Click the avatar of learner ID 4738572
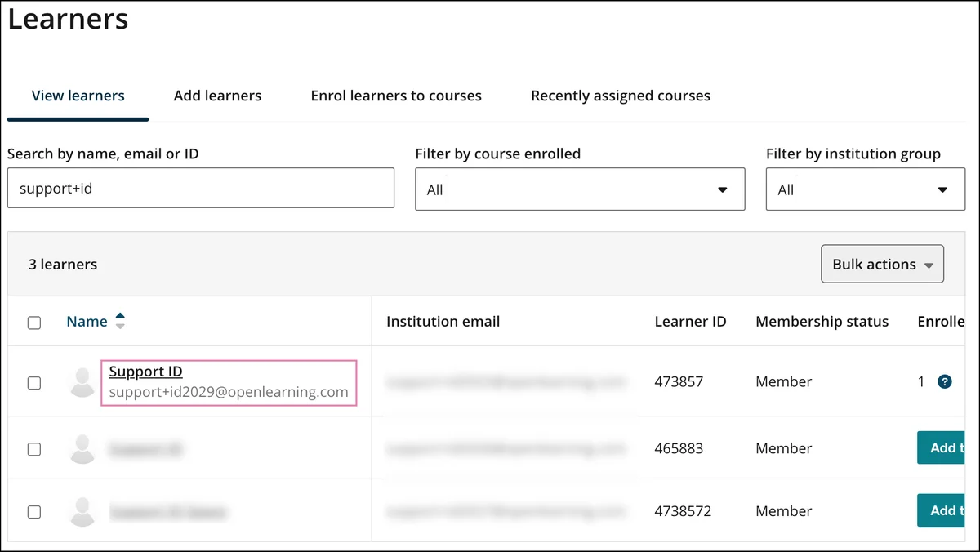The image size is (980, 552). pyautogui.click(x=82, y=511)
